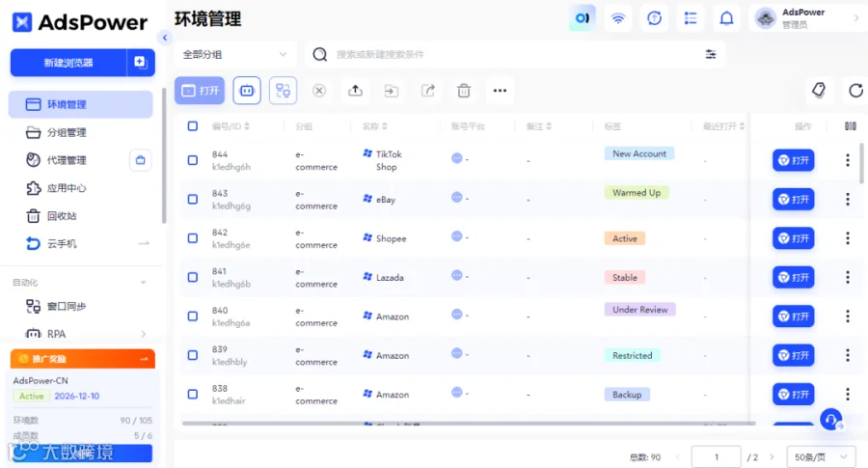Open more options for row 838

pyautogui.click(x=848, y=394)
